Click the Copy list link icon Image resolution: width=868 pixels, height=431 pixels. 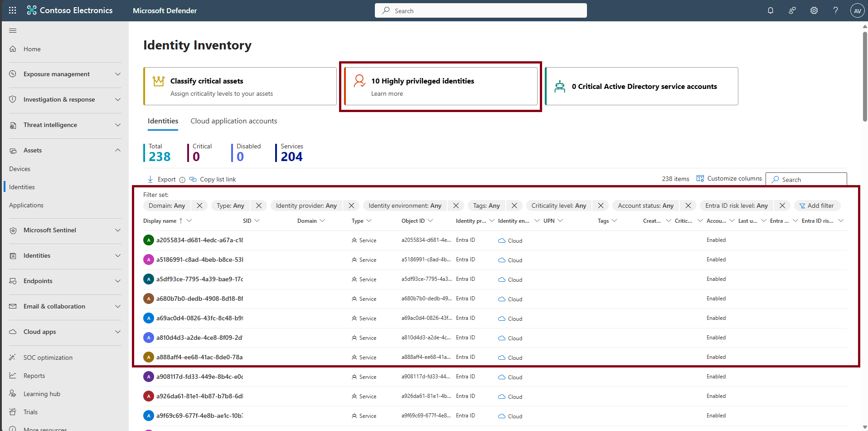coord(193,179)
